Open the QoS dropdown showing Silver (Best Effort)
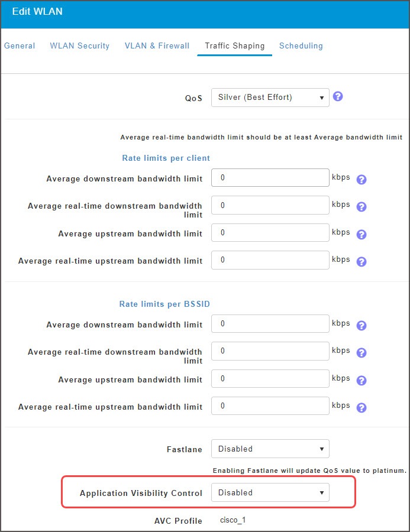Viewport: 410px width, 532px height. (270, 97)
